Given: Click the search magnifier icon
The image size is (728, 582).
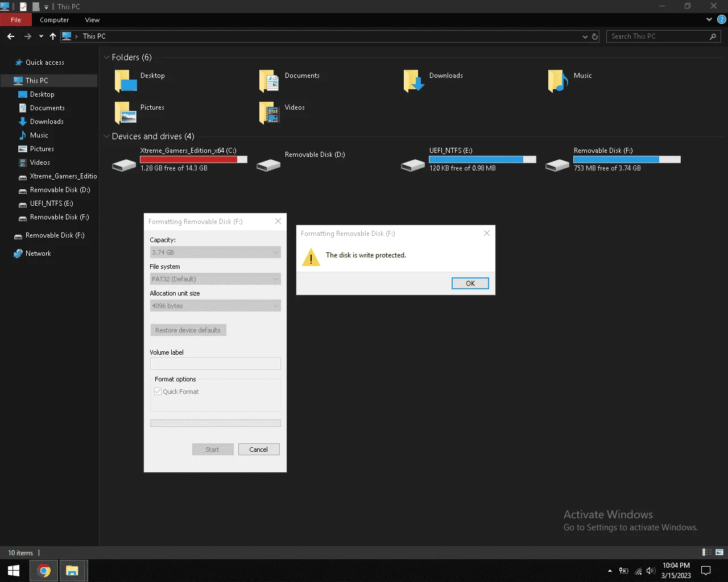Looking at the screenshot, I should [x=713, y=36].
